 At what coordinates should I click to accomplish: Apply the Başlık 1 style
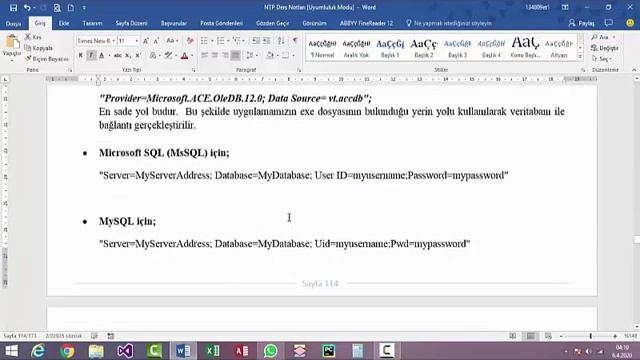coord(390,48)
